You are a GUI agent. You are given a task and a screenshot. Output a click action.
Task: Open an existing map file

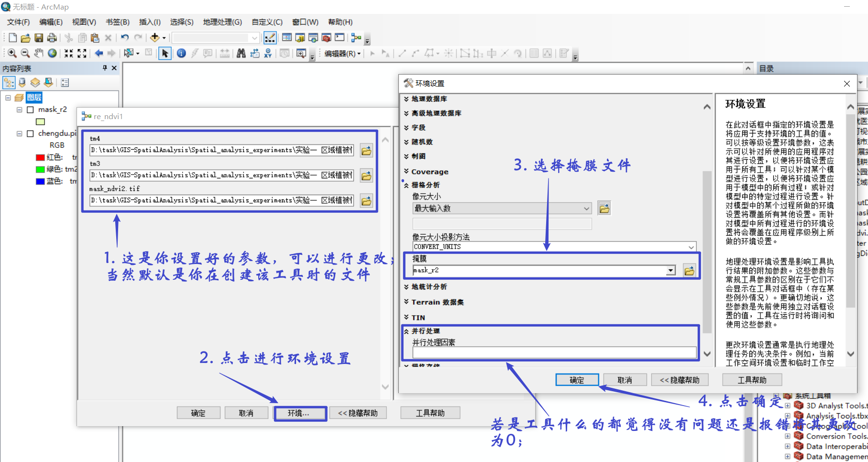click(26, 38)
